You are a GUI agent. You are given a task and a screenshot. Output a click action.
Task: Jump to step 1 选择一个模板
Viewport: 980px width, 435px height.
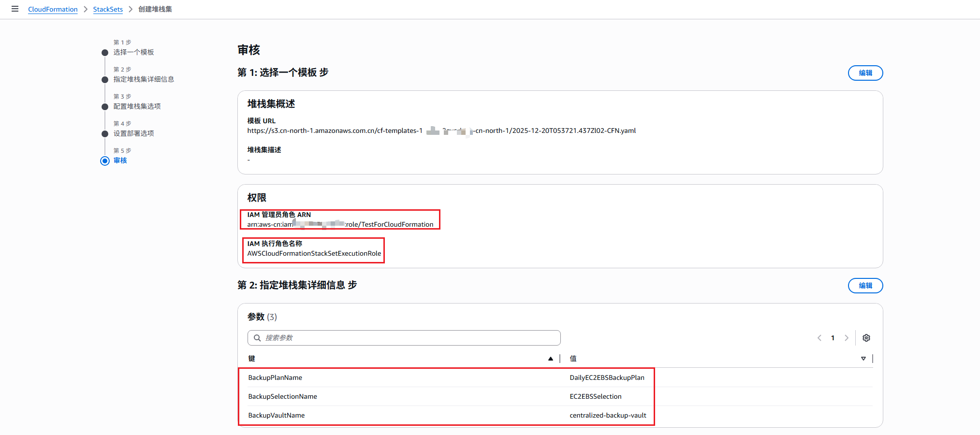133,52
